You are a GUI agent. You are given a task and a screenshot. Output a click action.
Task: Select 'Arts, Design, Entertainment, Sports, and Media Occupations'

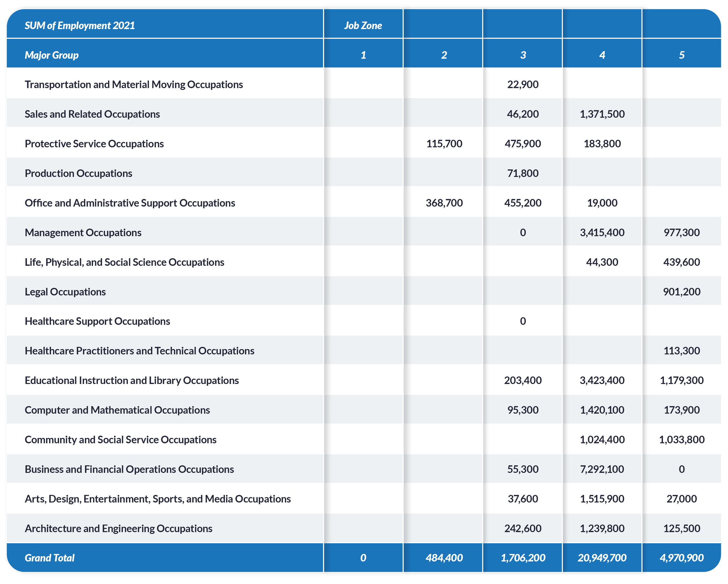click(158, 499)
